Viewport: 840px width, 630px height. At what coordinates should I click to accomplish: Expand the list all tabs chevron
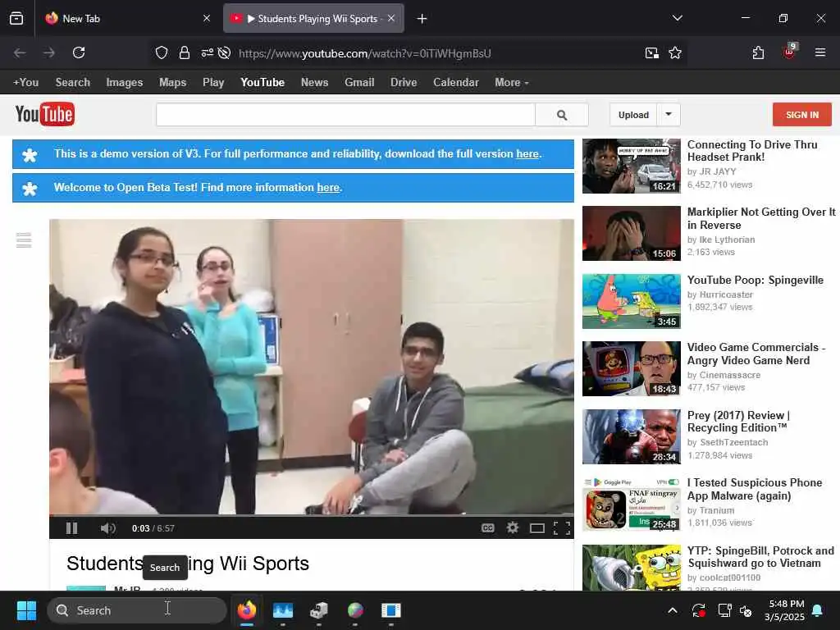tap(677, 18)
